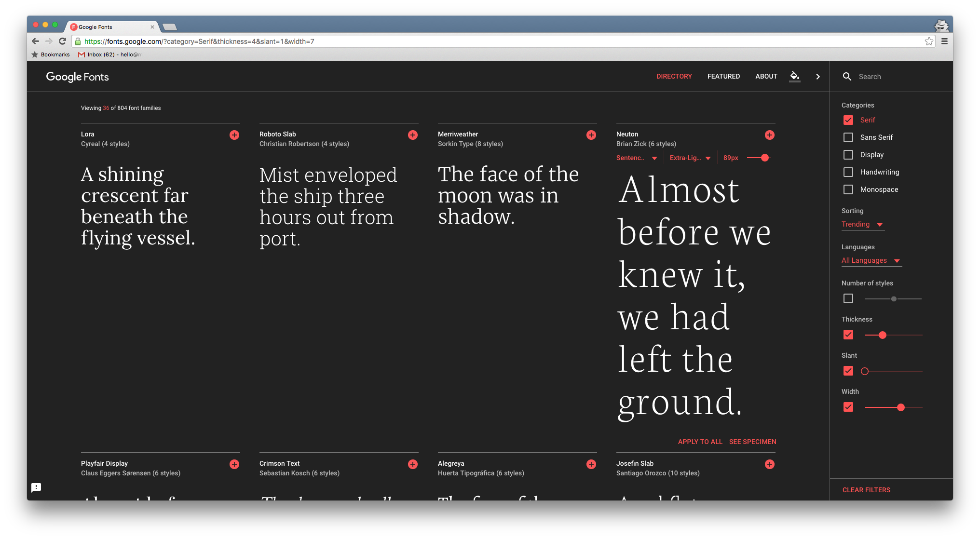Open the About page
Viewport: 980px width, 539px height.
click(766, 76)
